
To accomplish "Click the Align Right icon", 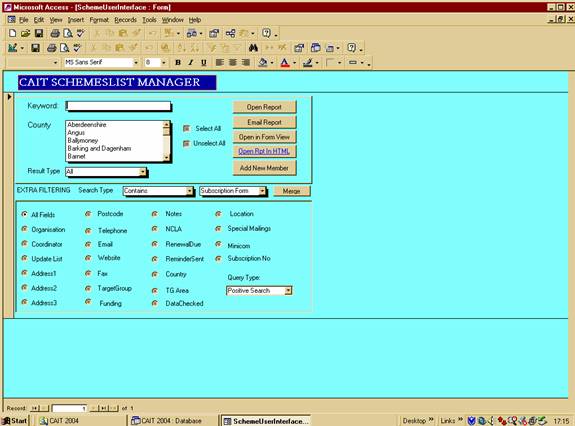I will [246, 63].
